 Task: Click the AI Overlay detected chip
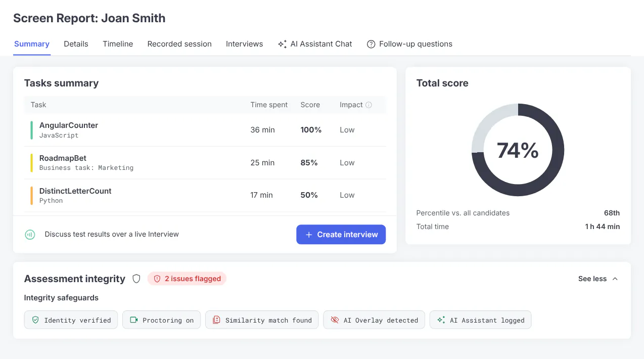tap(374, 320)
